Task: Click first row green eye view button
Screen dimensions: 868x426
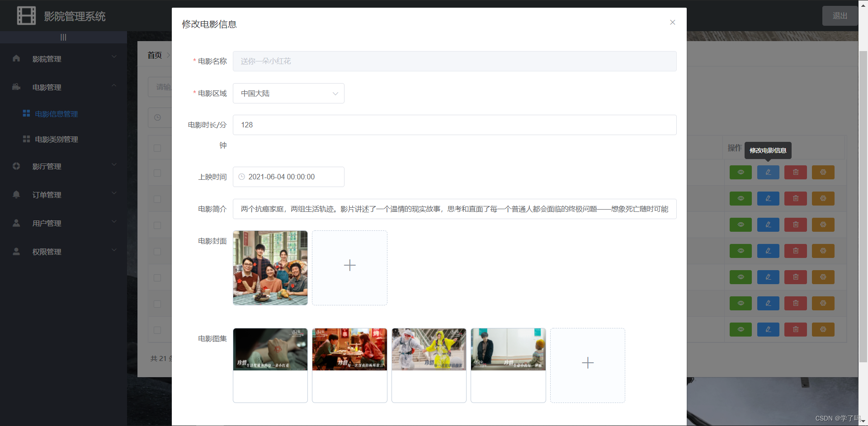Action: (741, 172)
